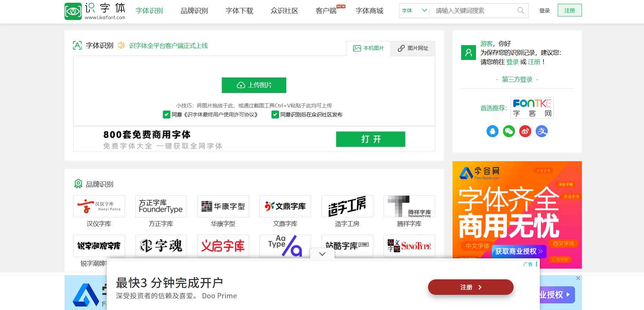Viewport: 644px width, 310px height.
Task: Open the Fontke 字客网 recommendation logo
Action: (x=532, y=108)
